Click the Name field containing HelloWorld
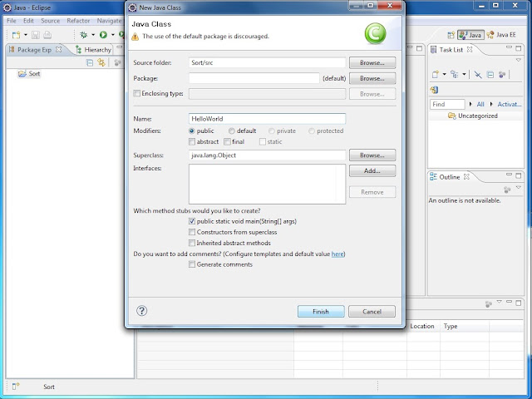This screenshot has width=532, height=399. click(x=267, y=119)
